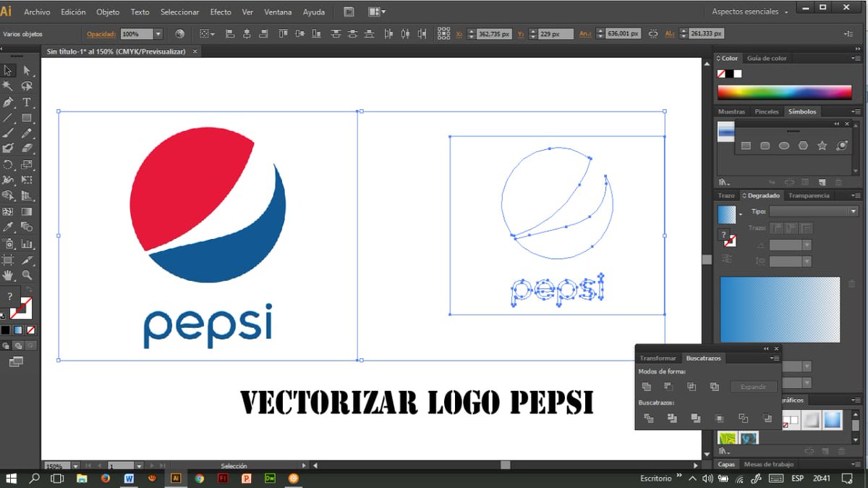Change screen mode button in toolbar
The height and width of the screenshot is (488, 868).
pyautogui.click(x=16, y=361)
